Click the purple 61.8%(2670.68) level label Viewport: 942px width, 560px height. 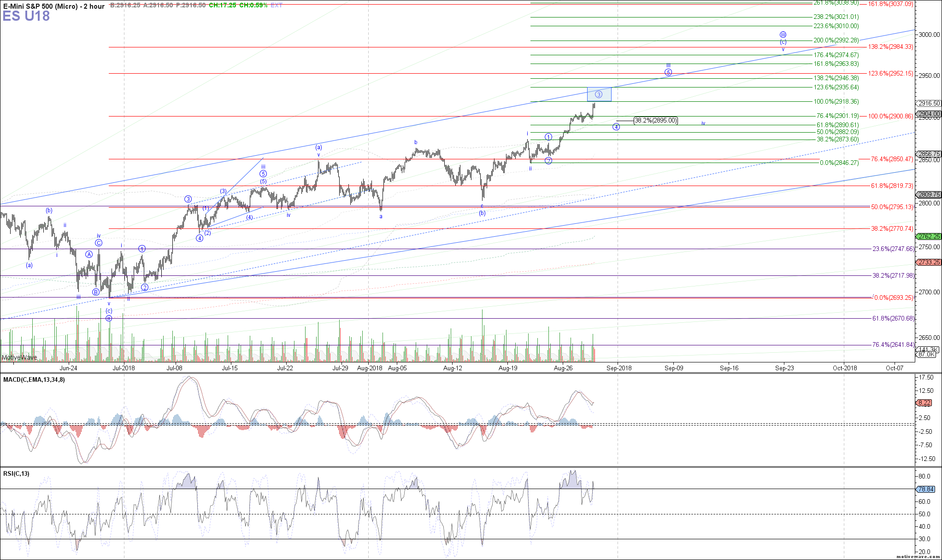(893, 318)
